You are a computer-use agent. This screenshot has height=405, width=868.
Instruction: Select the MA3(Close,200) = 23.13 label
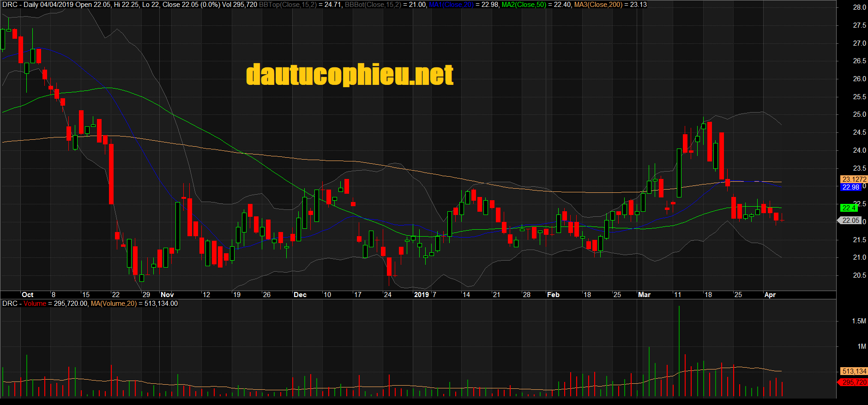tap(610, 5)
